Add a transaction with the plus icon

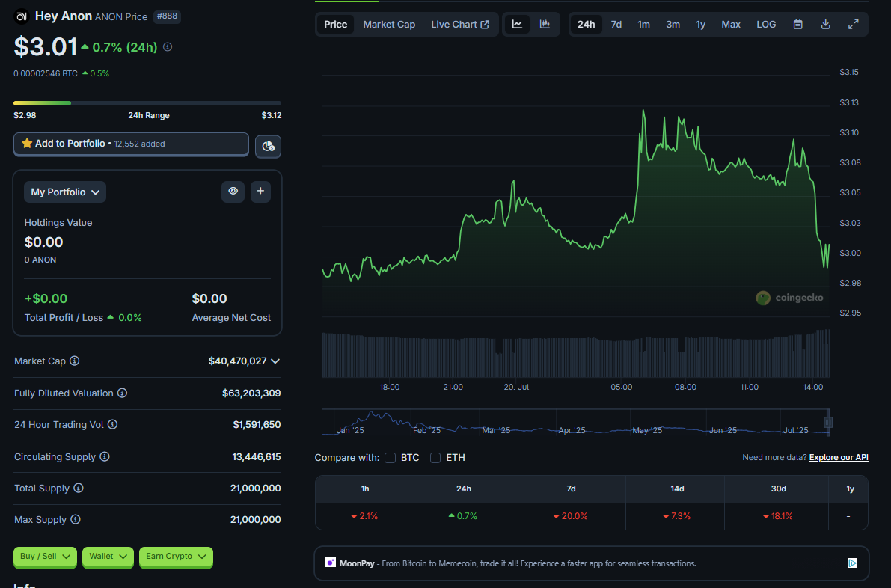[x=260, y=192]
